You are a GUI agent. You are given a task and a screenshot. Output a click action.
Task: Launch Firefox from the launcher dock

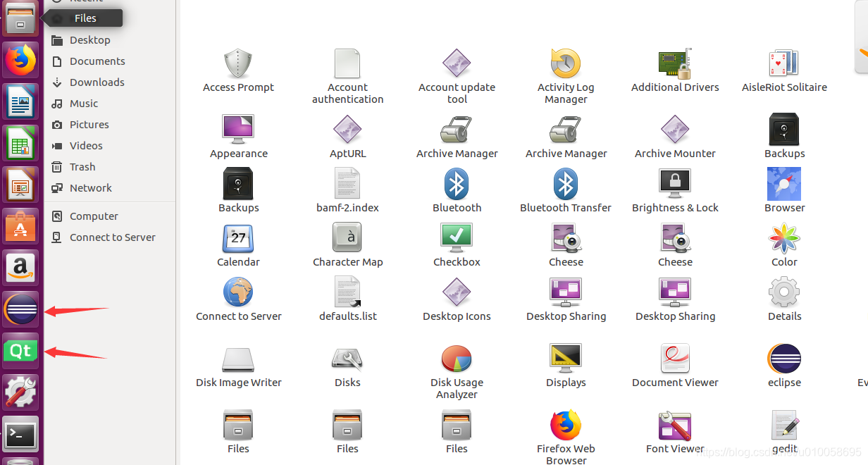[x=21, y=60]
